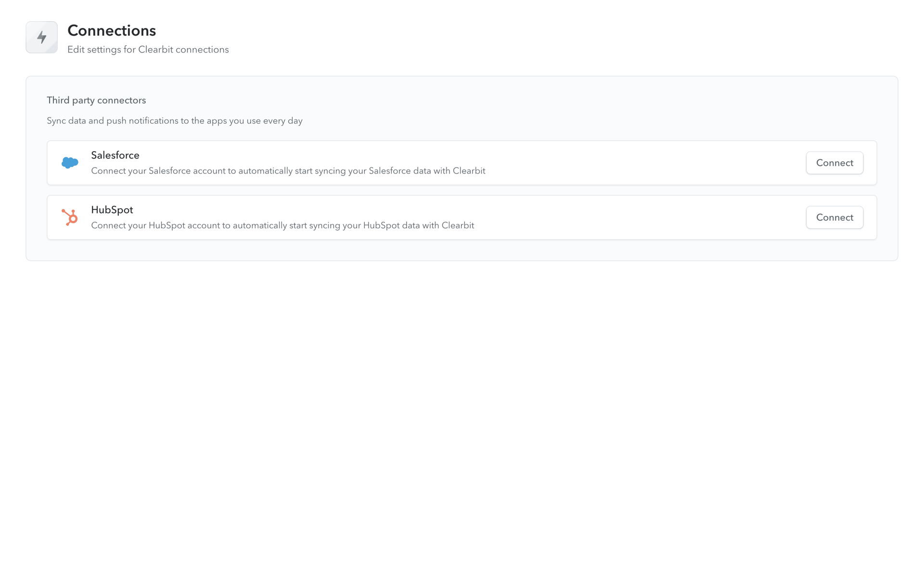Select the HubSpot connector name
Screen dimensions: 924x578
112,210
